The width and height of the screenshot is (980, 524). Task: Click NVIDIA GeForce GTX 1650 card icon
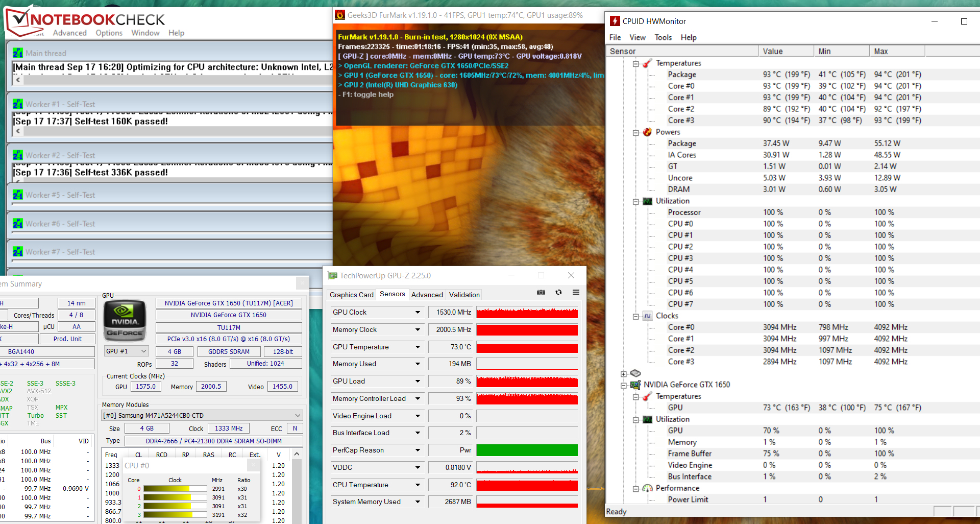(x=635, y=385)
